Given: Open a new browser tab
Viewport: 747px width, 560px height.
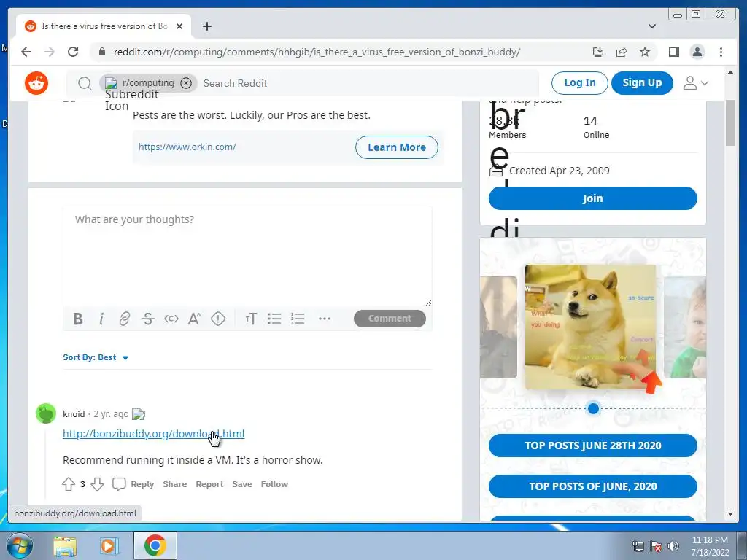Looking at the screenshot, I should click(206, 26).
